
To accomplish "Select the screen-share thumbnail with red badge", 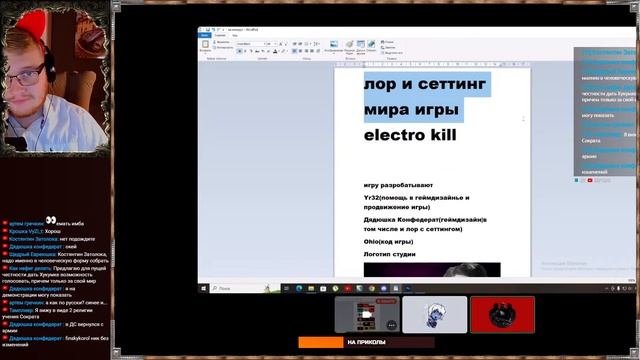I will pyautogui.click(x=367, y=315).
